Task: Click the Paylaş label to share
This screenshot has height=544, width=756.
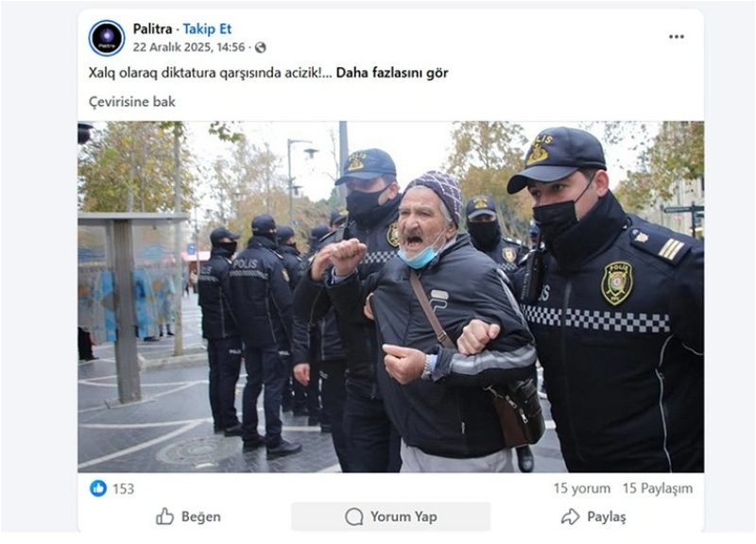Action: coord(606,517)
